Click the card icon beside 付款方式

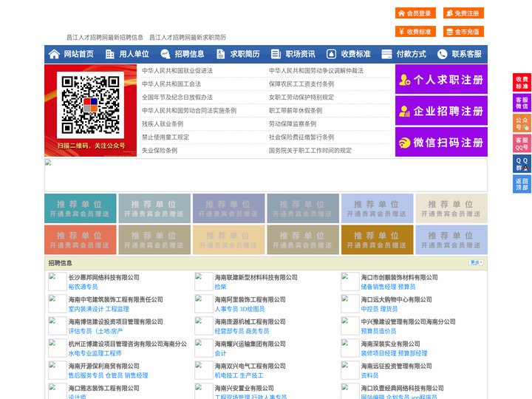386,54
